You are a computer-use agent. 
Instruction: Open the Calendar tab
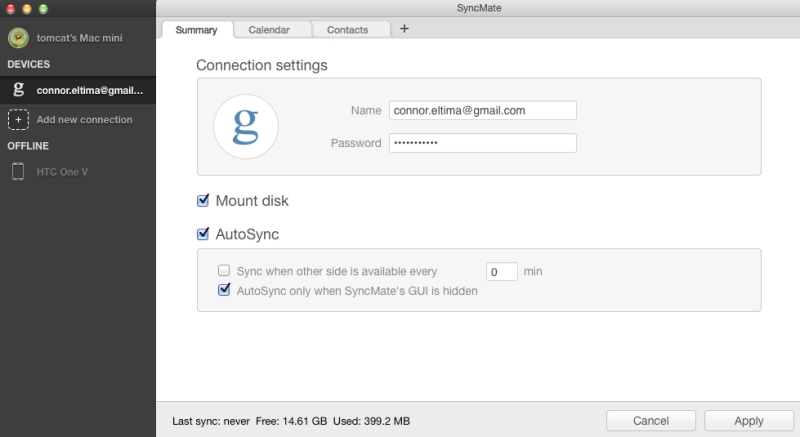(x=269, y=30)
